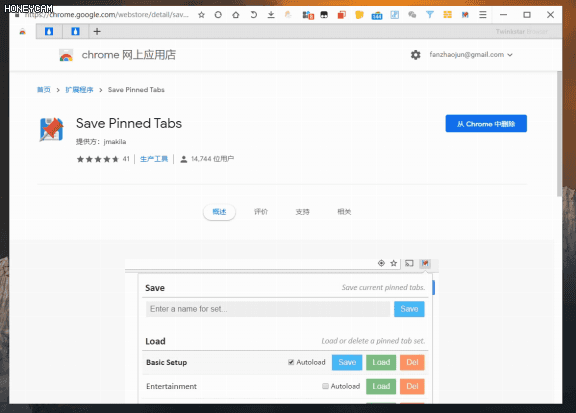Click the pin extension icon in the preview toolbar
Screen dimensions: 576x413
[x=425, y=263]
